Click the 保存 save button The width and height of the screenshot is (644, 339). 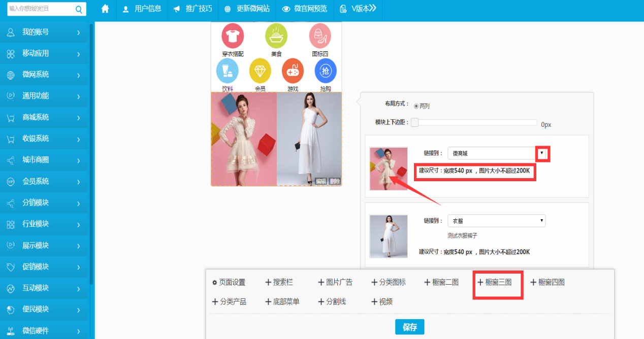click(409, 327)
